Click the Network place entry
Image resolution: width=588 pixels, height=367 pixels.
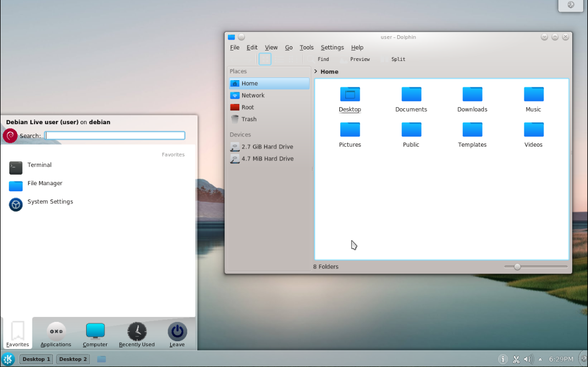pos(253,96)
